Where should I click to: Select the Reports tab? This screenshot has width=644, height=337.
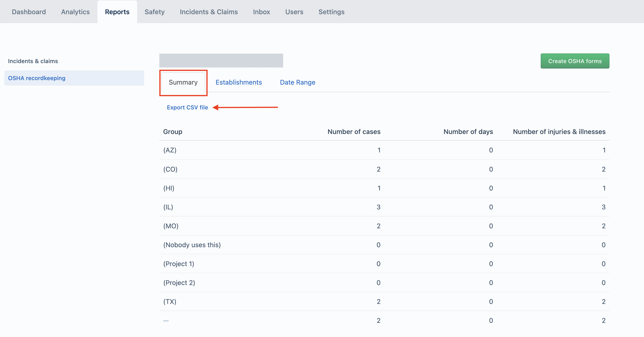[x=117, y=12]
